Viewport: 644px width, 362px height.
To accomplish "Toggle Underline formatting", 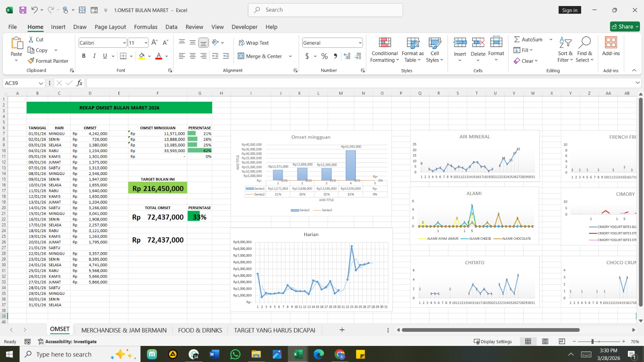I will pos(105,56).
